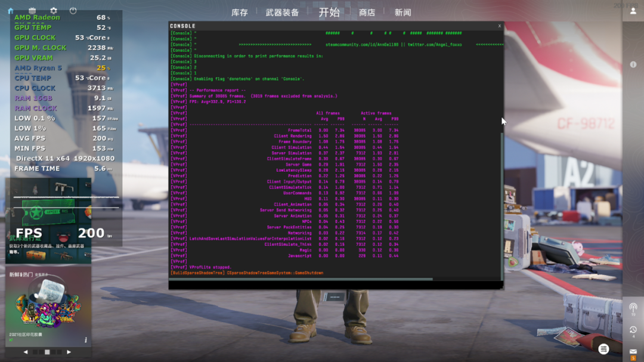The width and height of the screenshot is (644, 362).
Task: Click the console horizontal scrollbar
Action: point(301,279)
